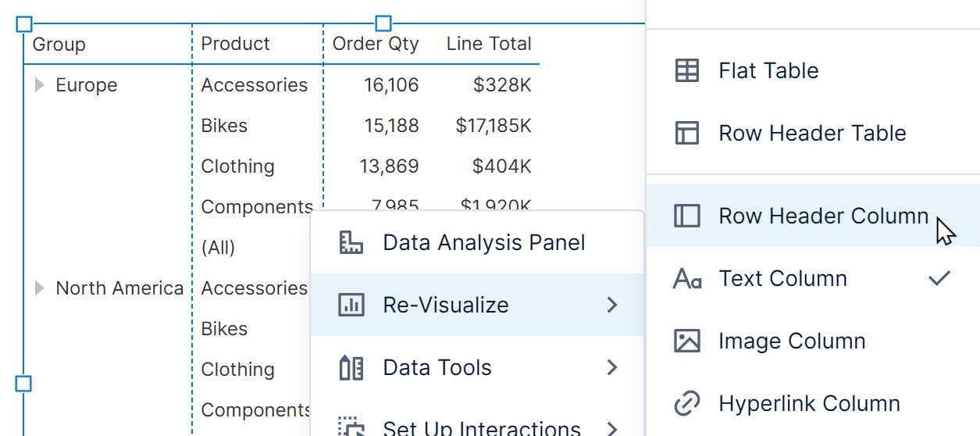Click the Text Column 'Aa' icon

tap(686, 279)
